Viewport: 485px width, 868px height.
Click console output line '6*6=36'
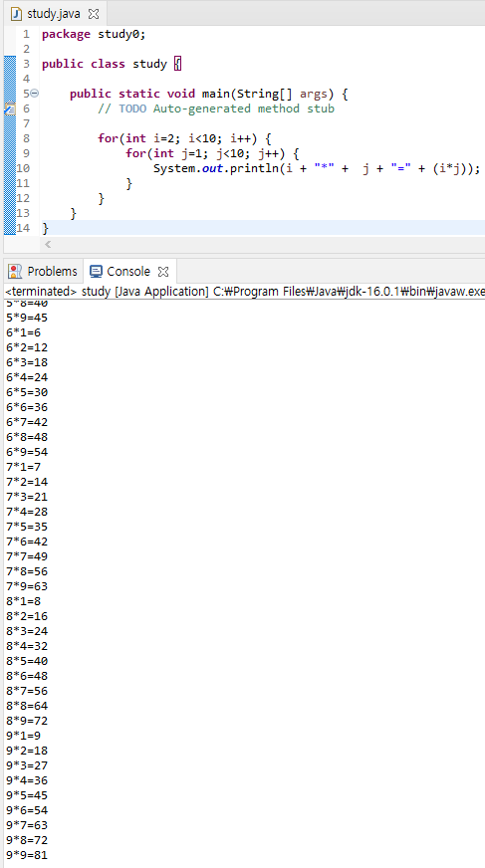pyautogui.click(x=27, y=407)
